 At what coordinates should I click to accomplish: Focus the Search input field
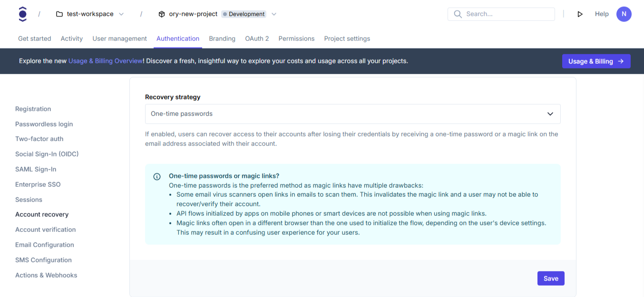coord(507,14)
